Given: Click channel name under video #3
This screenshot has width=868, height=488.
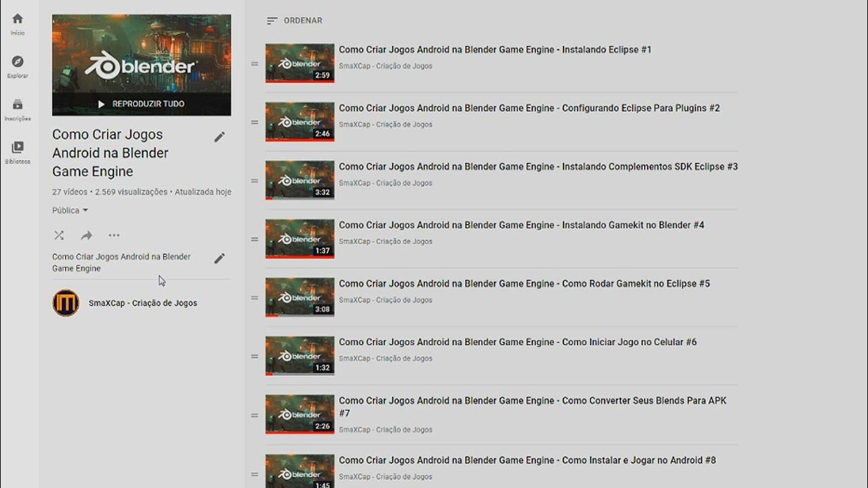Looking at the screenshot, I should (385, 182).
